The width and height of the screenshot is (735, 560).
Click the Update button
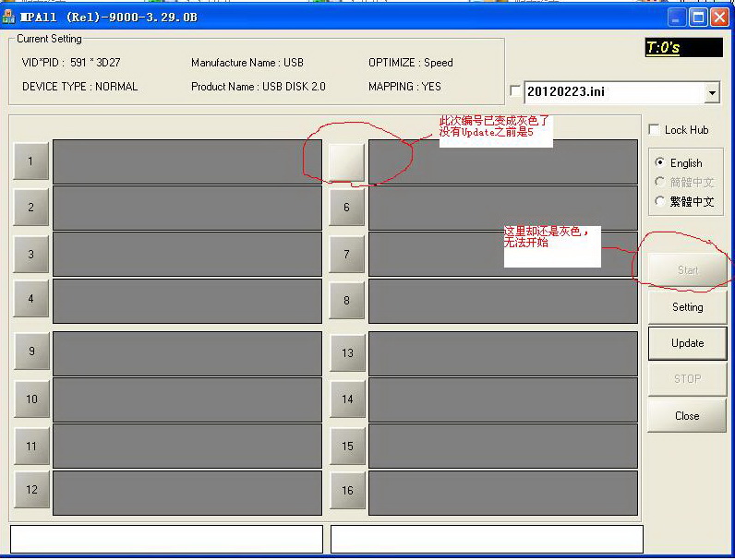pyautogui.click(x=687, y=343)
